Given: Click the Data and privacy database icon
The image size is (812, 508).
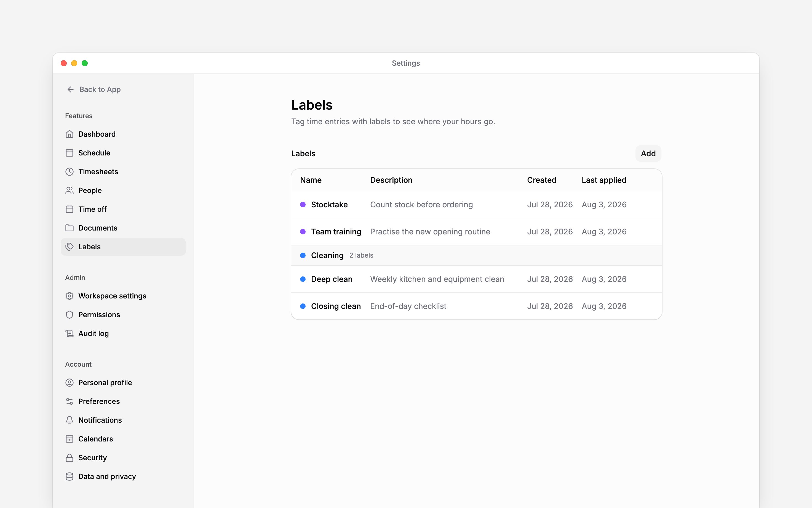Looking at the screenshot, I should 70,477.
